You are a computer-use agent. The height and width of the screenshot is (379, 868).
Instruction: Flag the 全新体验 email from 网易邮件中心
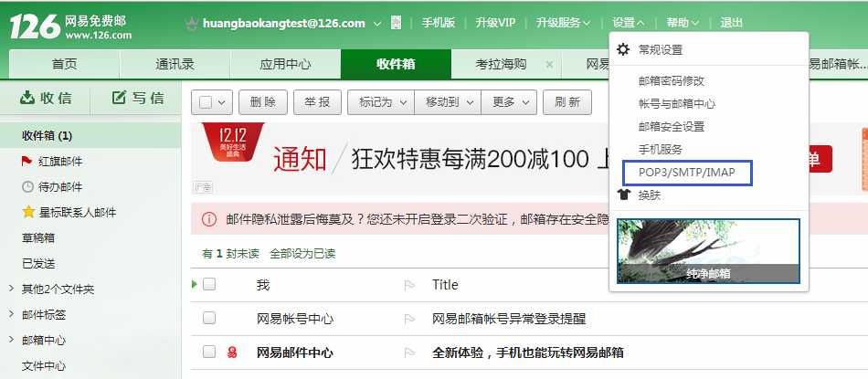click(x=409, y=353)
